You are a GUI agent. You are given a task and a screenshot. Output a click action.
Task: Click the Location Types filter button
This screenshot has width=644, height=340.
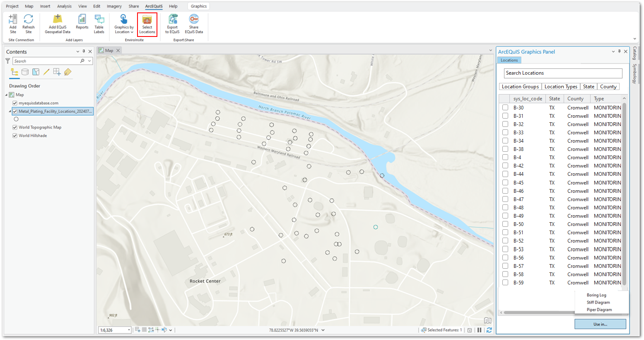coord(561,87)
